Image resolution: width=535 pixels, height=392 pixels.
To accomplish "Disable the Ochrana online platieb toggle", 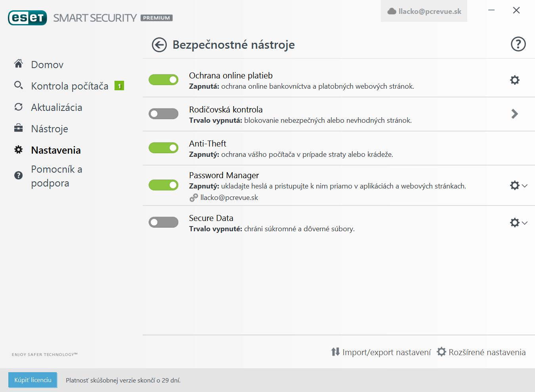I will (163, 80).
